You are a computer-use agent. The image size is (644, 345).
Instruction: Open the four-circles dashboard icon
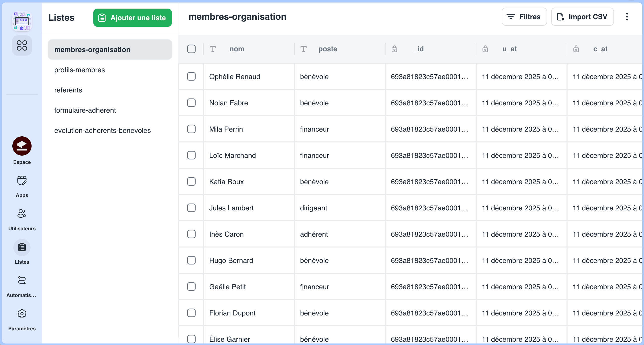[x=22, y=45]
